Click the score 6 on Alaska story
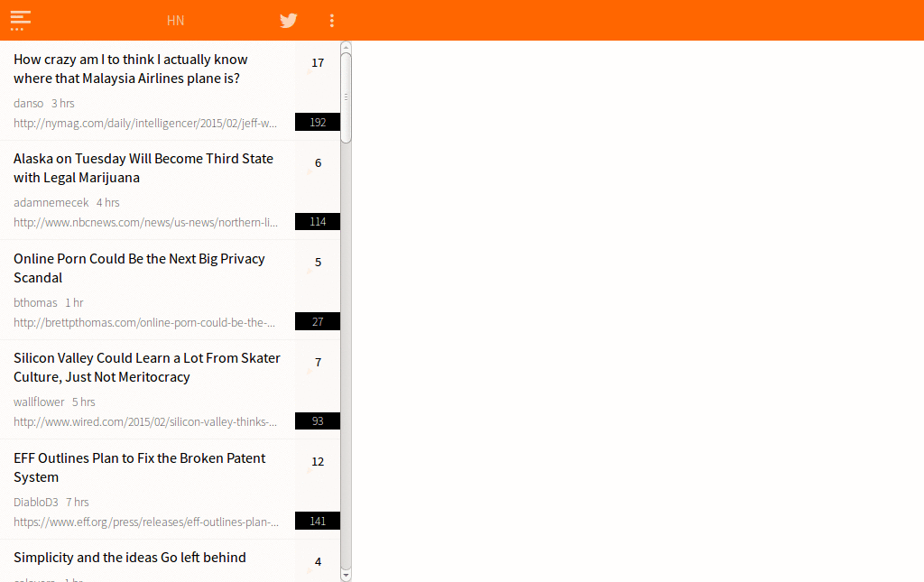 click(319, 163)
